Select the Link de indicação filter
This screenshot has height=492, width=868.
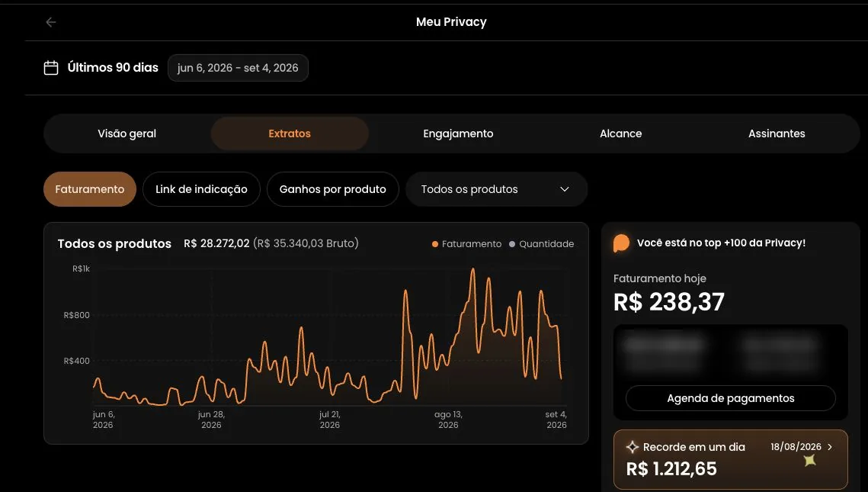(201, 189)
